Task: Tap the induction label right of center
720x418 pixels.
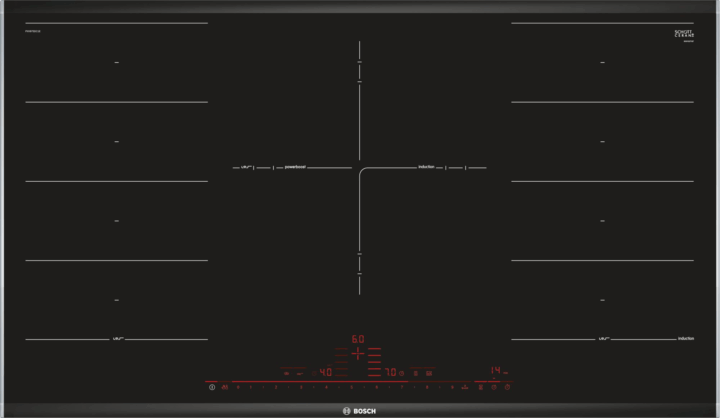Action: tap(425, 168)
